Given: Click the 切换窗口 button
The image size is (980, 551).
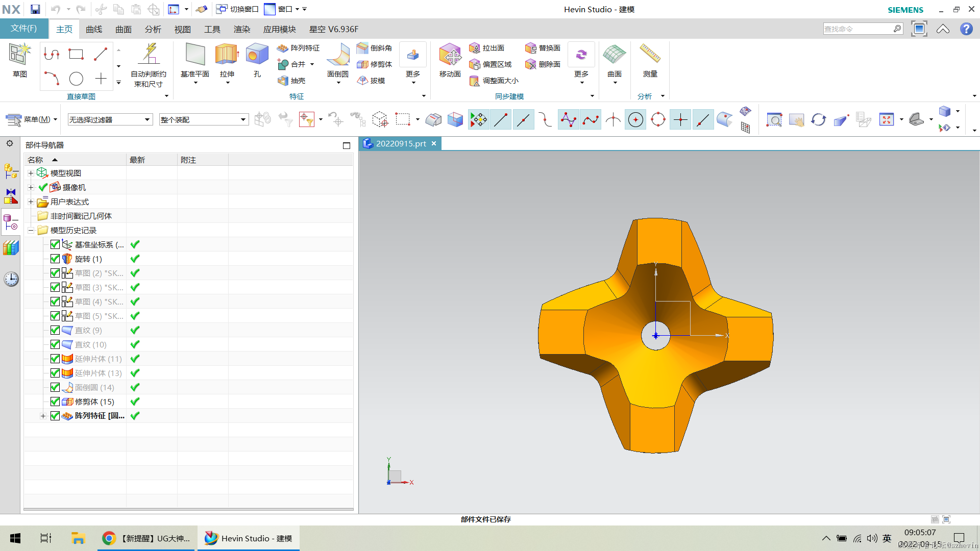Looking at the screenshot, I should click(x=237, y=9).
